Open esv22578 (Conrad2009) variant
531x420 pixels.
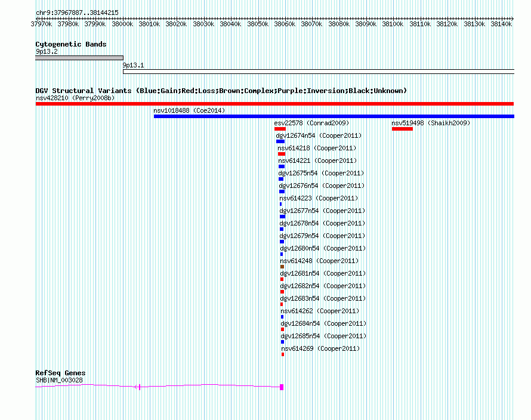[311, 123]
